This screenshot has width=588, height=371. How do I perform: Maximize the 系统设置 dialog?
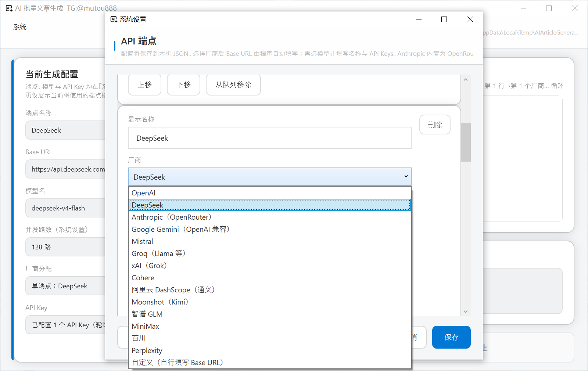444,19
